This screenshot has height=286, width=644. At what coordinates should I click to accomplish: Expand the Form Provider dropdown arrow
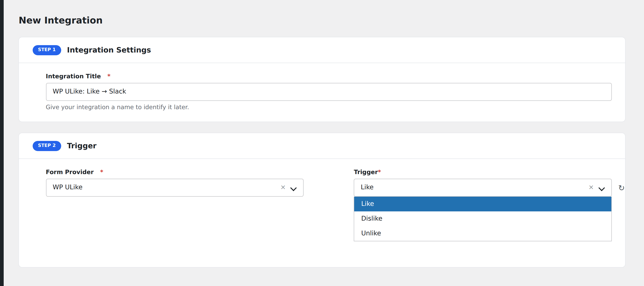(293, 189)
